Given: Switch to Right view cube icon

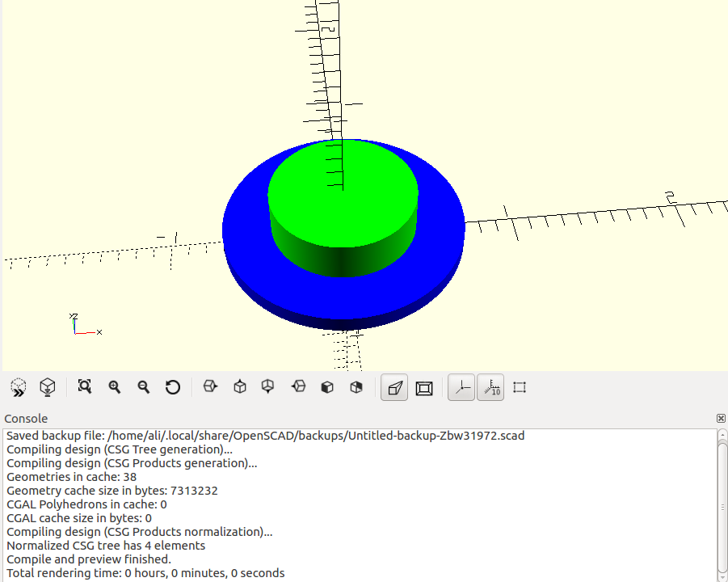Looking at the screenshot, I should click(x=210, y=386).
